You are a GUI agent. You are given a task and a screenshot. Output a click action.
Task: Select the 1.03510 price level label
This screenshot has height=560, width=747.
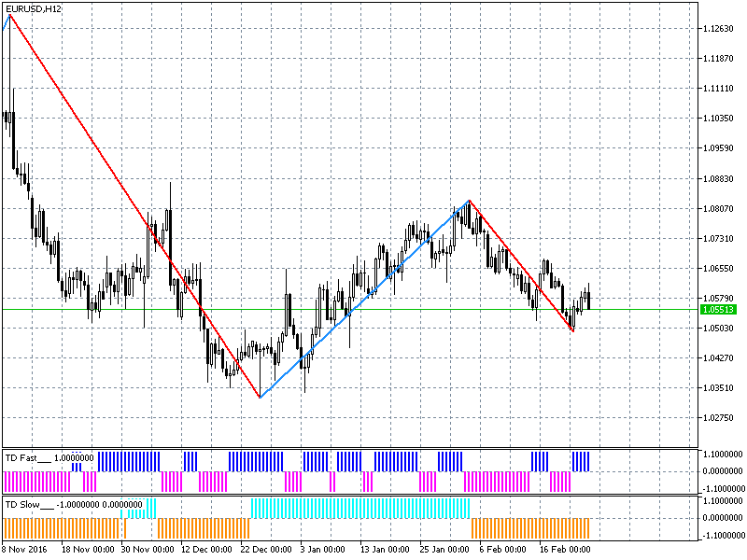click(x=718, y=388)
